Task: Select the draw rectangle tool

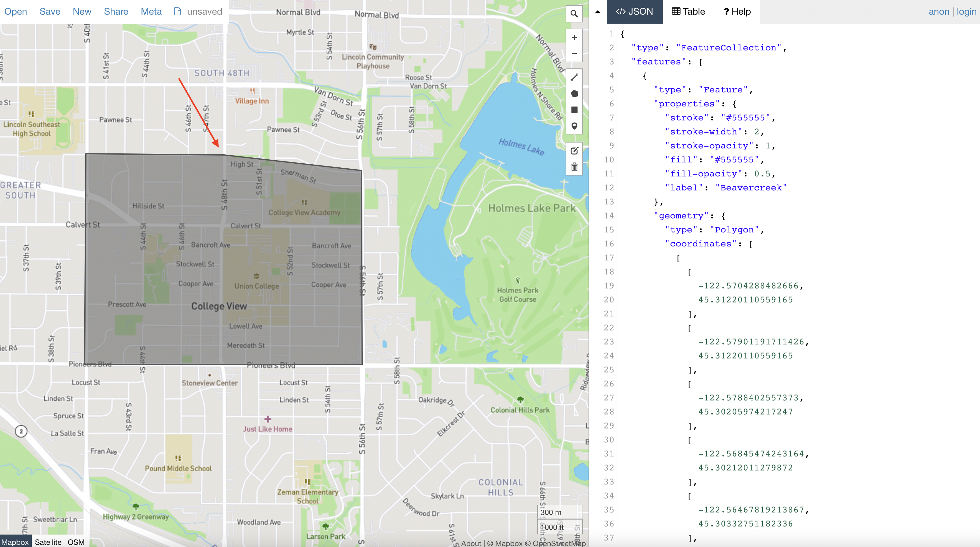Action: tap(574, 110)
